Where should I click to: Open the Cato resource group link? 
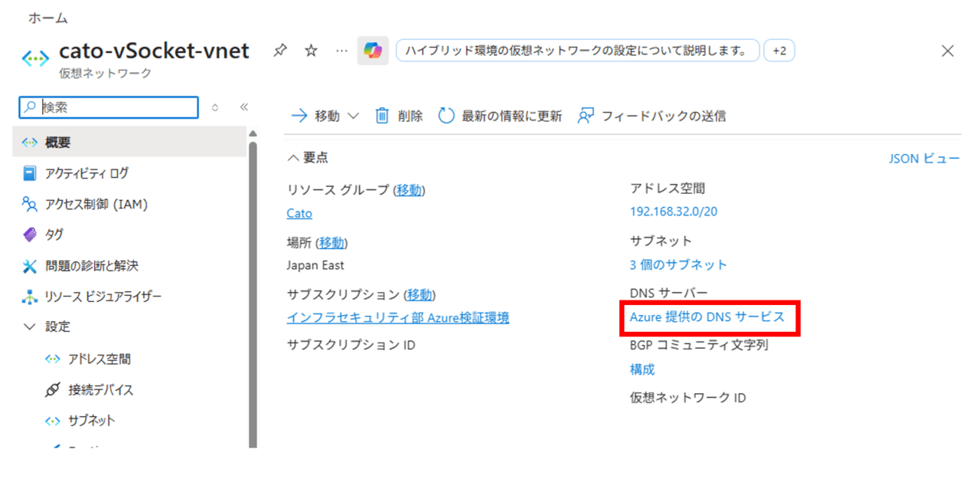point(299,213)
